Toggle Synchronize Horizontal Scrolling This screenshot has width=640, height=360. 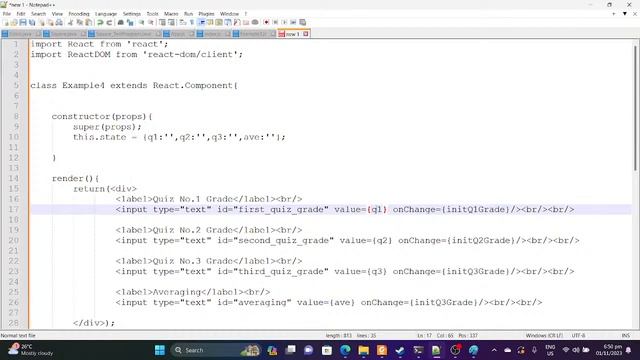click(x=171, y=22)
